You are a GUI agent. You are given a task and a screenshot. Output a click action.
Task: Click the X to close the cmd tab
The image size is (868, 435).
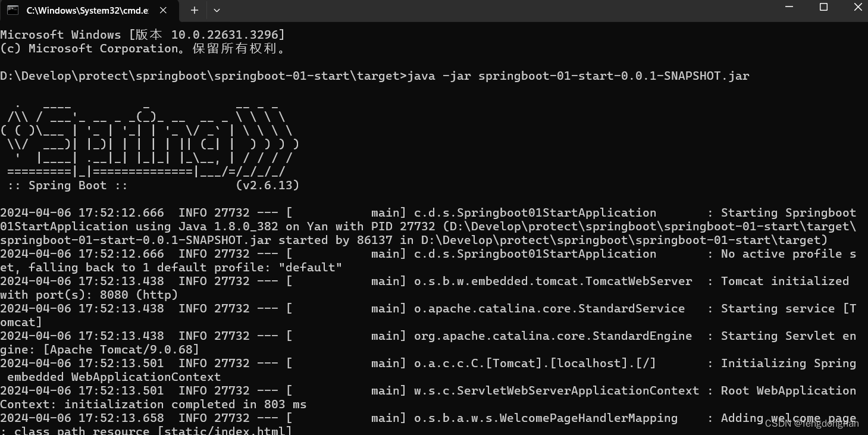(x=162, y=10)
